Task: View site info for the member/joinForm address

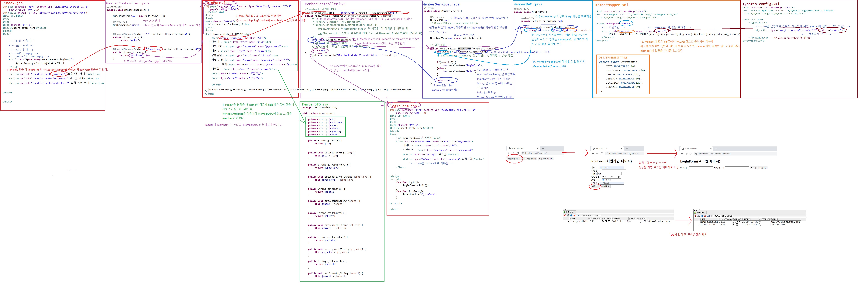Action: (607, 153)
